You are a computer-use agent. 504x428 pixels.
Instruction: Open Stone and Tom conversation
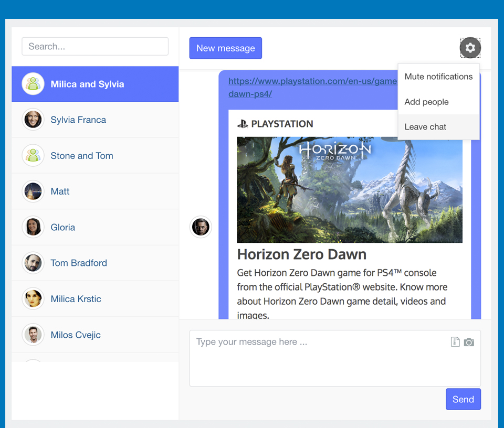click(x=95, y=156)
